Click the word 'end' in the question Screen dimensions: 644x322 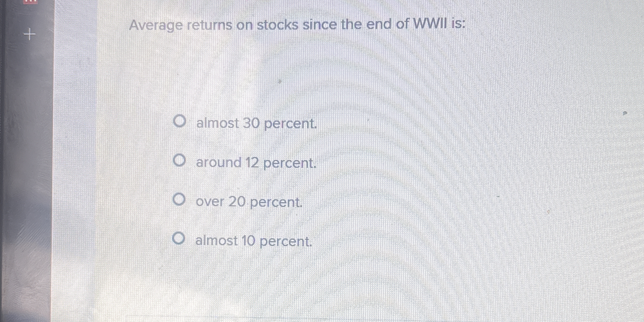[x=378, y=24]
